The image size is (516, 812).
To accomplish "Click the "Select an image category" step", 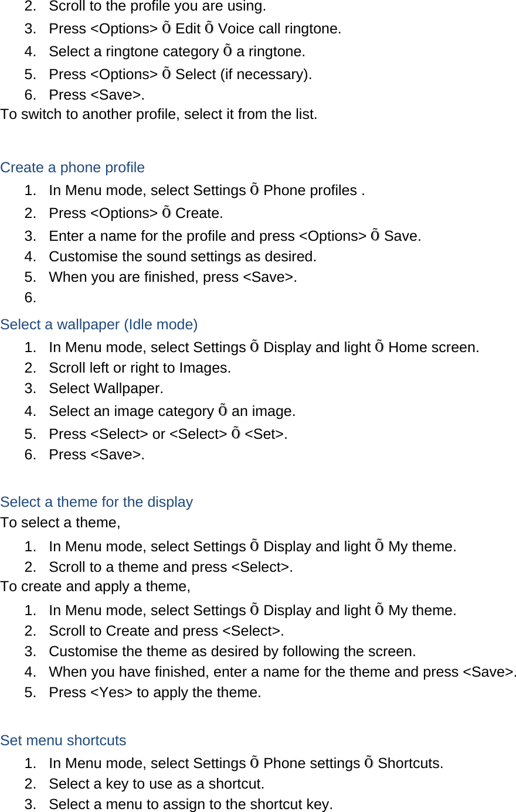I will coord(131,411).
